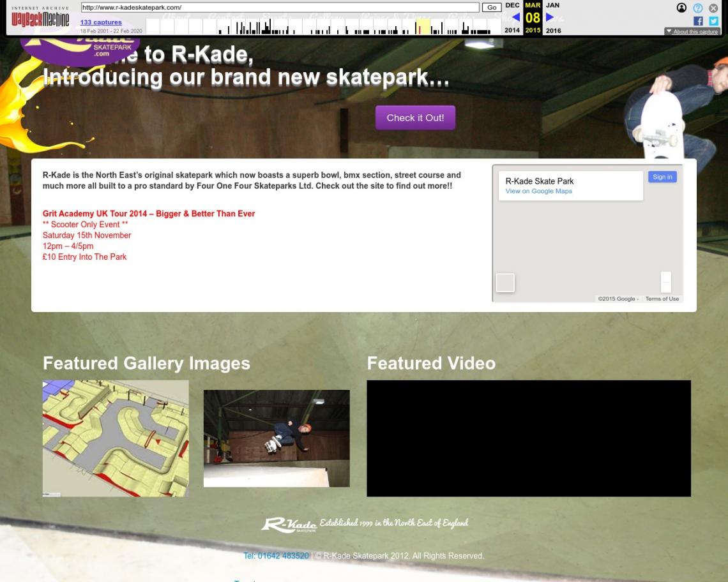Focus the Wayback URL input field
The width and height of the screenshot is (728, 582).
pos(280,8)
